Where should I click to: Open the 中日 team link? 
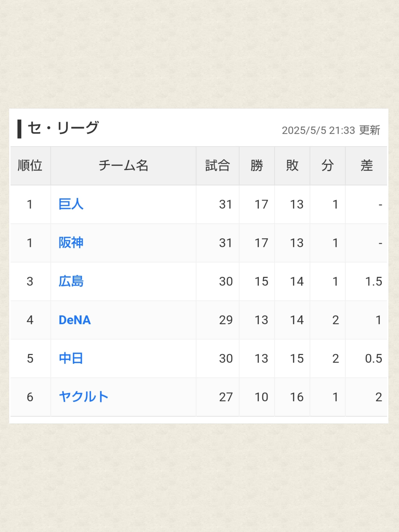coord(71,358)
